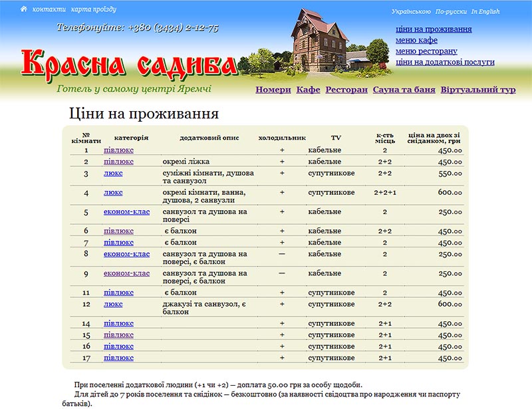Click the note about children under 7
The width and height of the screenshot is (532, 409).
261,399
